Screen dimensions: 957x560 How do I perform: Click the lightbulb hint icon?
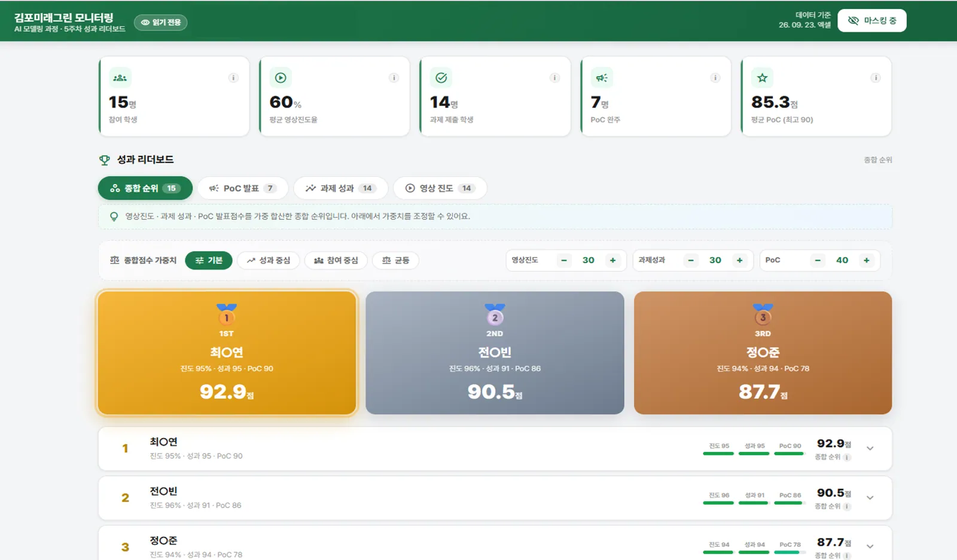114,216
